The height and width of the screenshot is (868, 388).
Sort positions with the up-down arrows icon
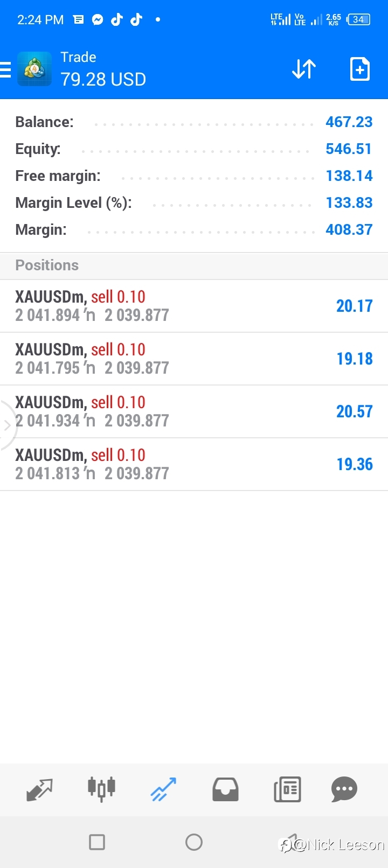click(x=304, y=69)
